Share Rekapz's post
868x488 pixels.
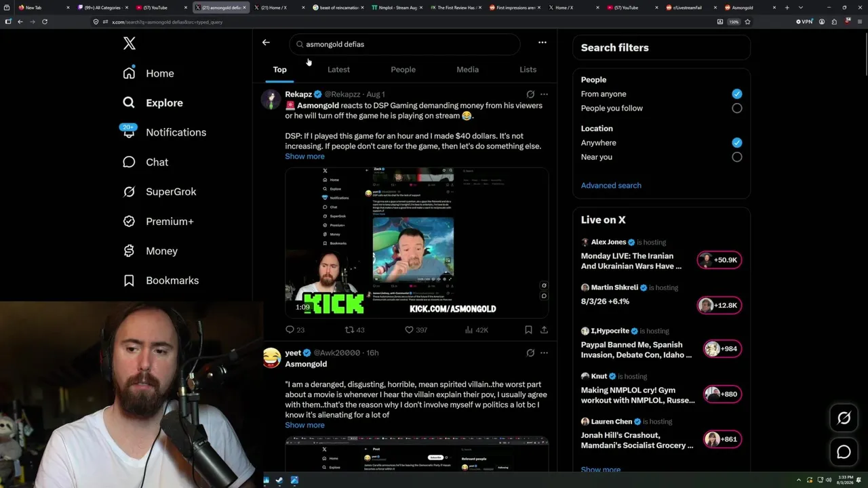click(544, 330)
